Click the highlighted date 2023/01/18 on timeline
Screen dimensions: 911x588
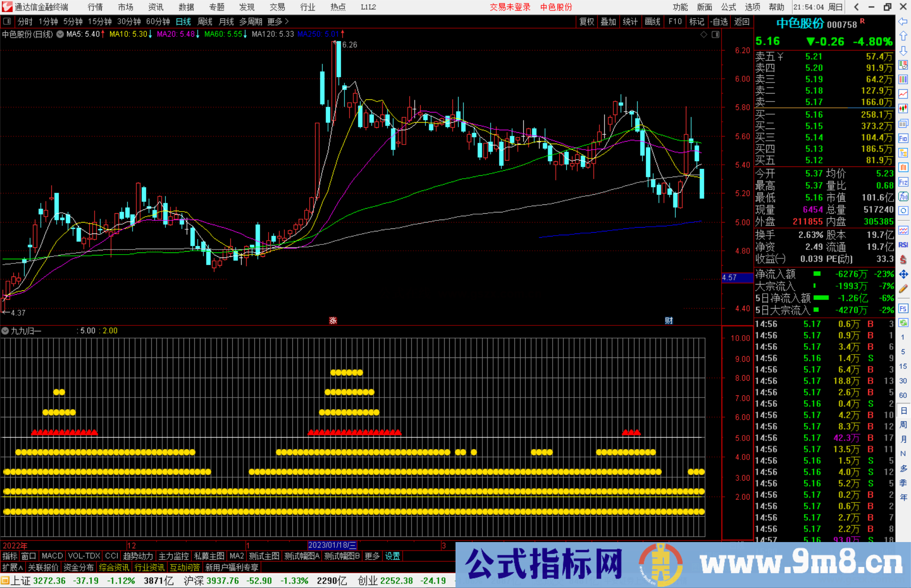pos(333,545)
